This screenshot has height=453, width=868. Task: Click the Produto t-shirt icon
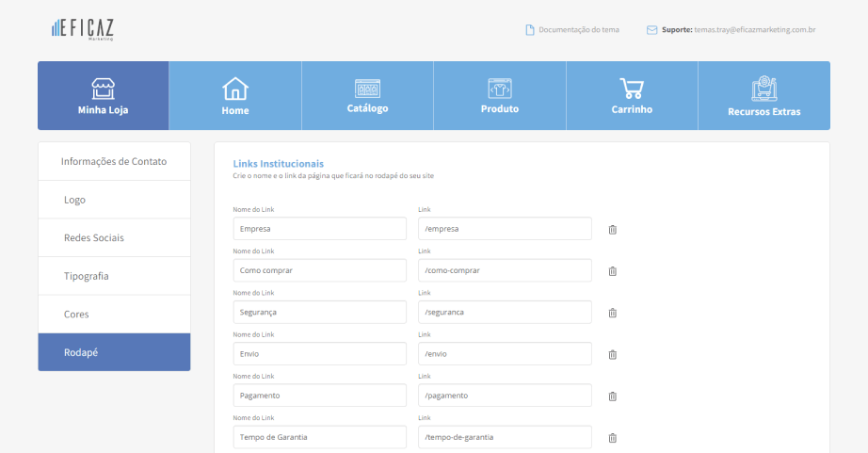(500, 89)
